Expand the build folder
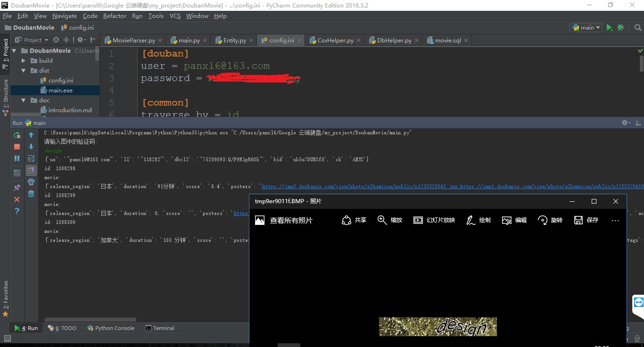The height and width of the screenshot is (347, 644). pyautogui.click(x=24, y=60)
